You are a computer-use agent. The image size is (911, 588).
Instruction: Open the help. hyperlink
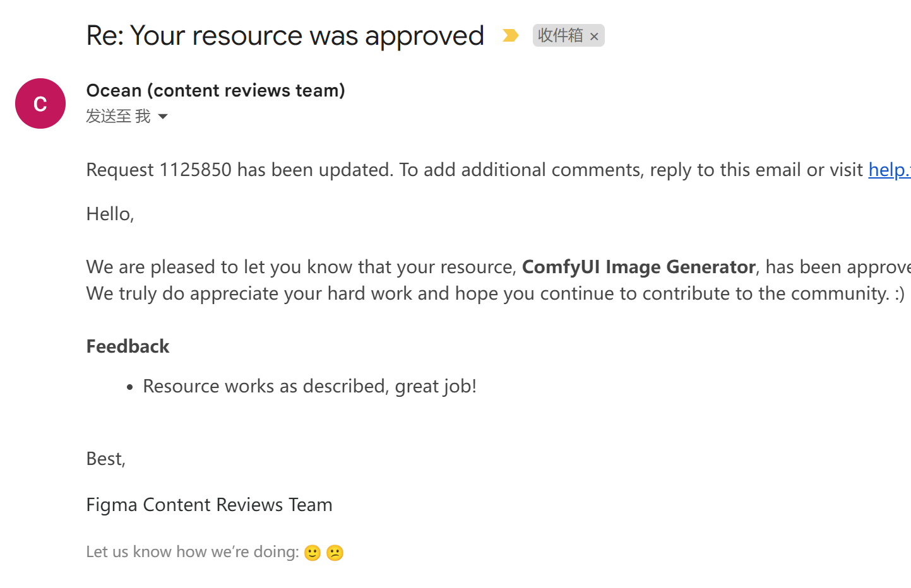[890, 170]
